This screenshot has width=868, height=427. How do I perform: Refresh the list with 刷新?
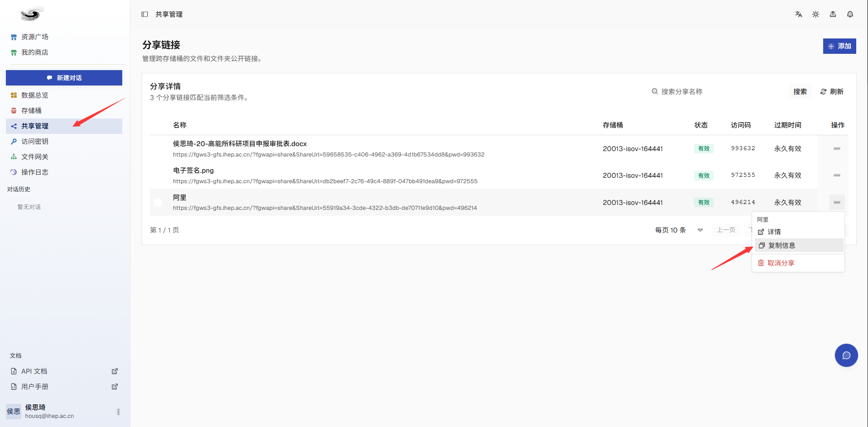(832, 92)
